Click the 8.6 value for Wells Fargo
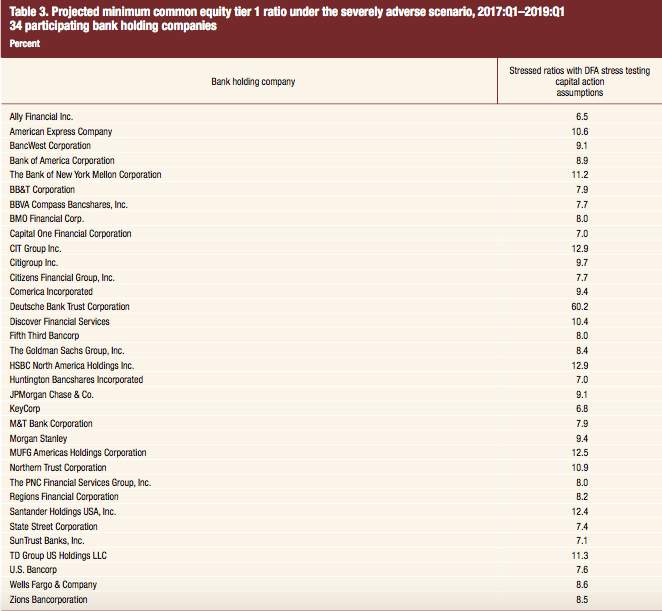The width and height of the screenshot is (662, 611). [x=582, y=584]
